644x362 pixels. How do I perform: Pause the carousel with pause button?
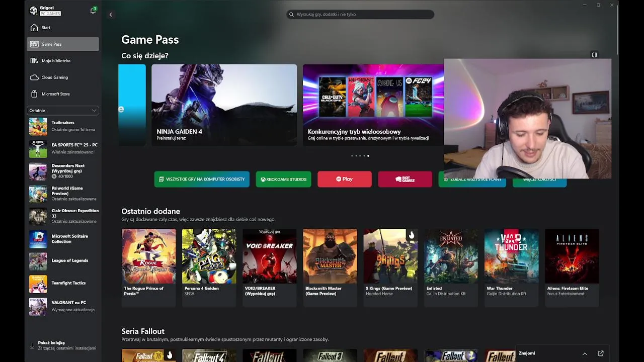coord(594,55)
